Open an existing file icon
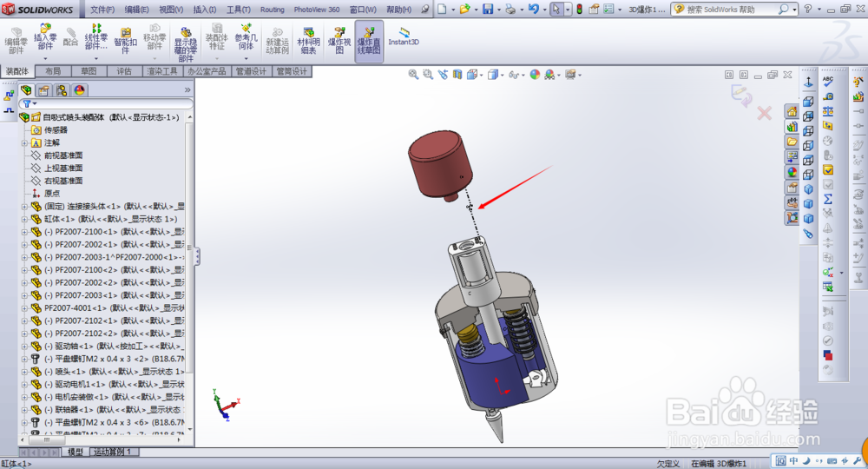 pyautogui.click(x=464, y=9)
